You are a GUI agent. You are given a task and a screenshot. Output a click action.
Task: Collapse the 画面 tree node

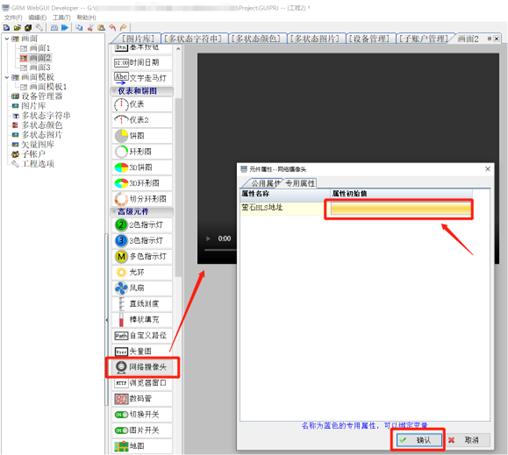[7, 39]
